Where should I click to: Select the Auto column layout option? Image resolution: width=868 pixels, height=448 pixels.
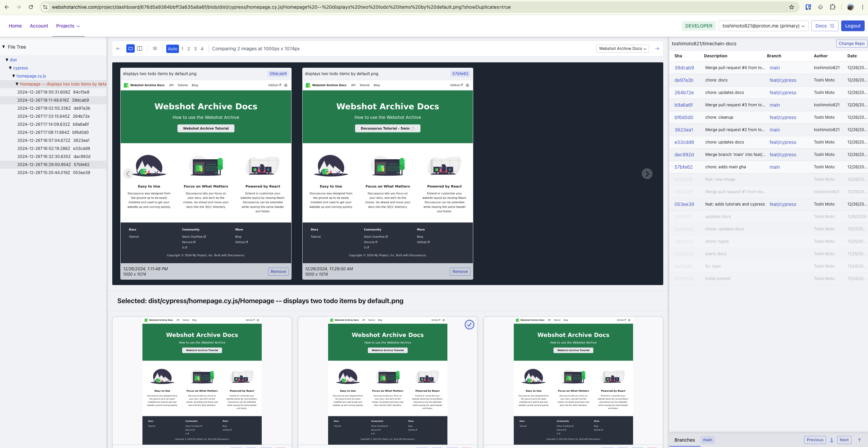[x=172, y=49]
